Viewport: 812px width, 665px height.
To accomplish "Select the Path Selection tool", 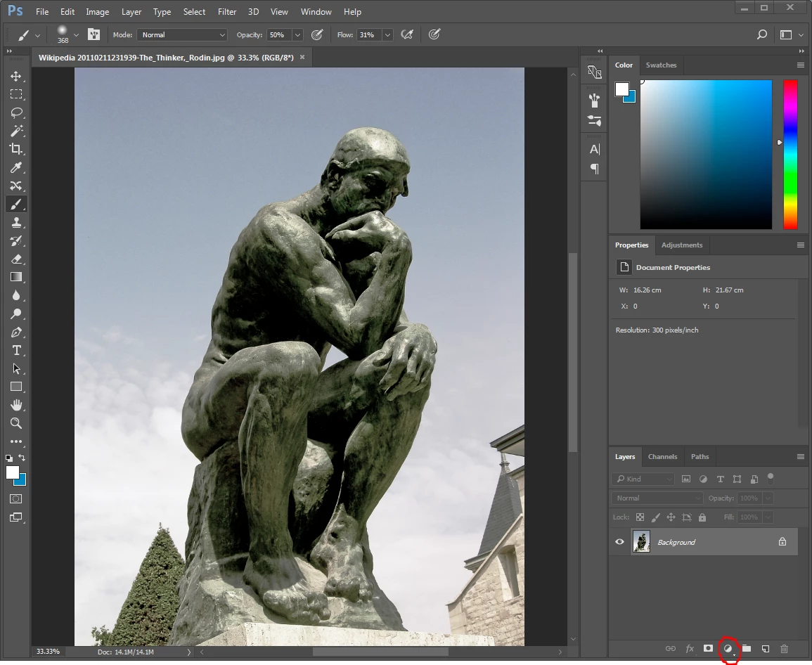I will pyautogui.click(x=16, y=369).
